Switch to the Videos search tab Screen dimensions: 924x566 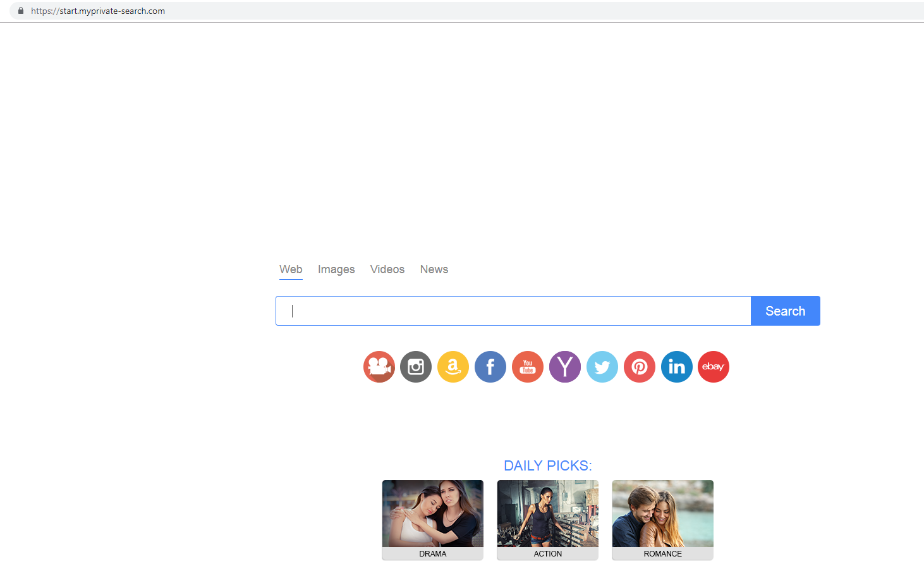pos(387,269)
